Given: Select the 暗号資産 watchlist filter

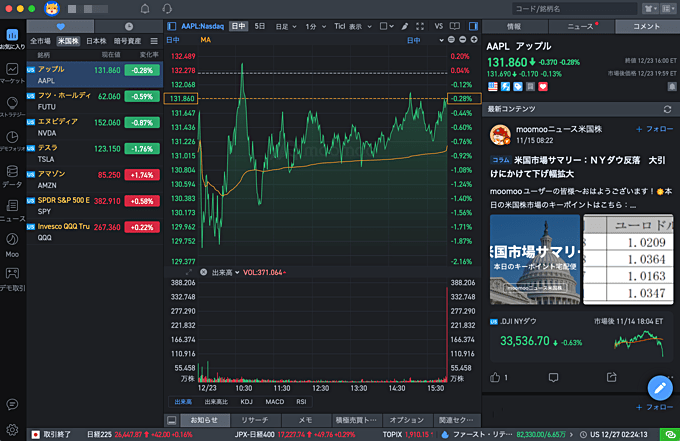Looking at the screenshot, I should click(128, 41).
